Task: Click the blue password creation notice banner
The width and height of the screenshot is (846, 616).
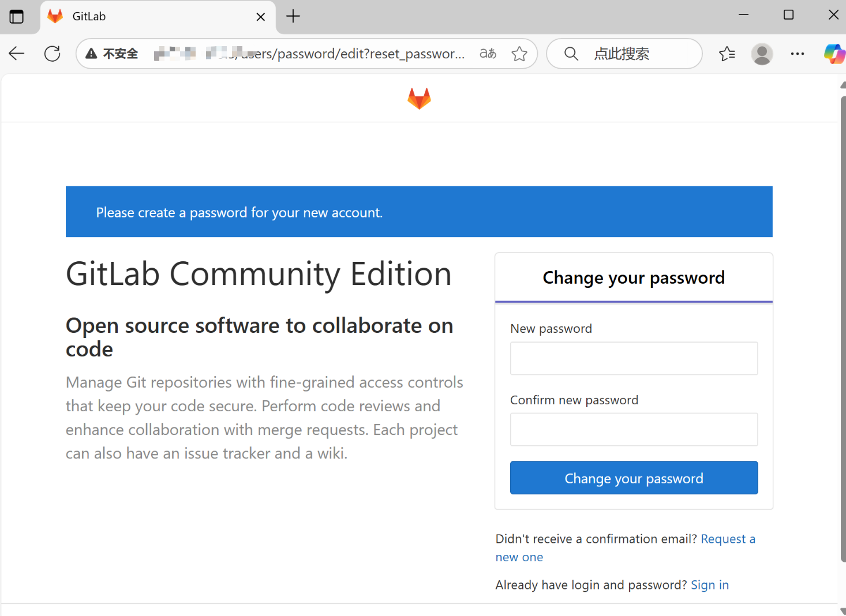Action: 419,212
